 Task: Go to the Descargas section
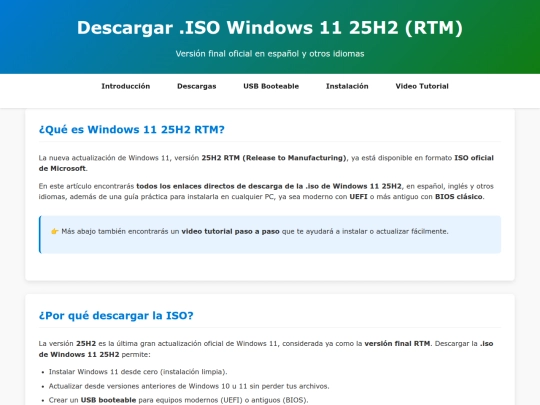click(x=197, y=86)
